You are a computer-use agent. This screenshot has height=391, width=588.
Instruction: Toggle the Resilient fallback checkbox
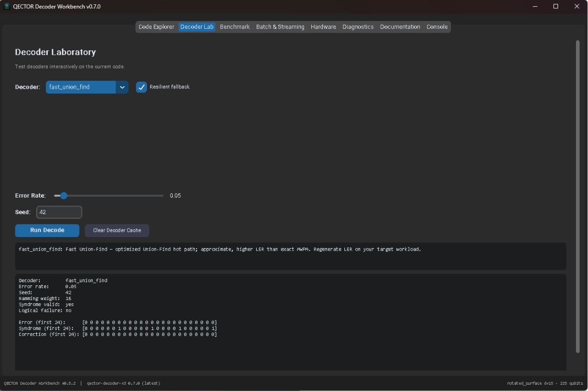click(x=141, y=87)
